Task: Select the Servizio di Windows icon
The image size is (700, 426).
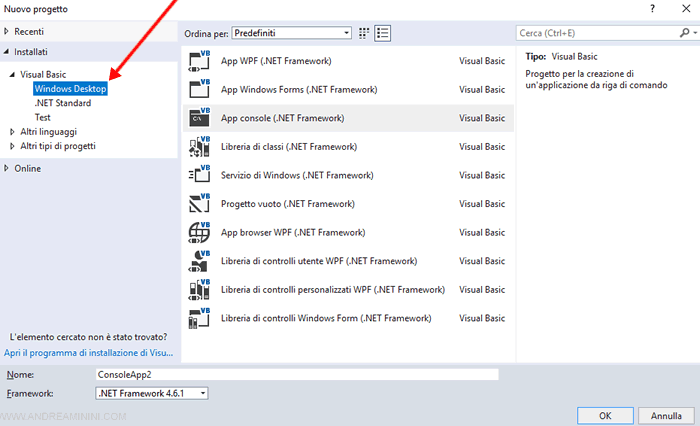Action: [x=197, y=176]
